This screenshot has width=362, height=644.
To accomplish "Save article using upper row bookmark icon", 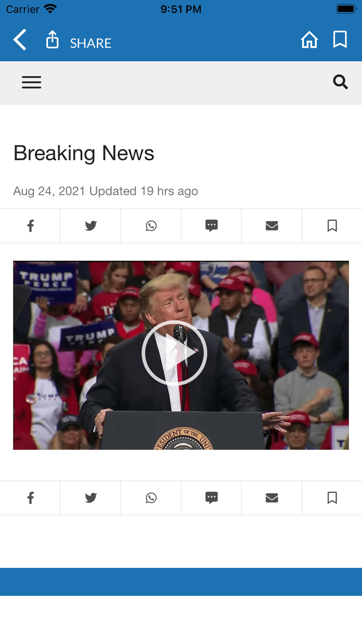I will coord(332,226).
